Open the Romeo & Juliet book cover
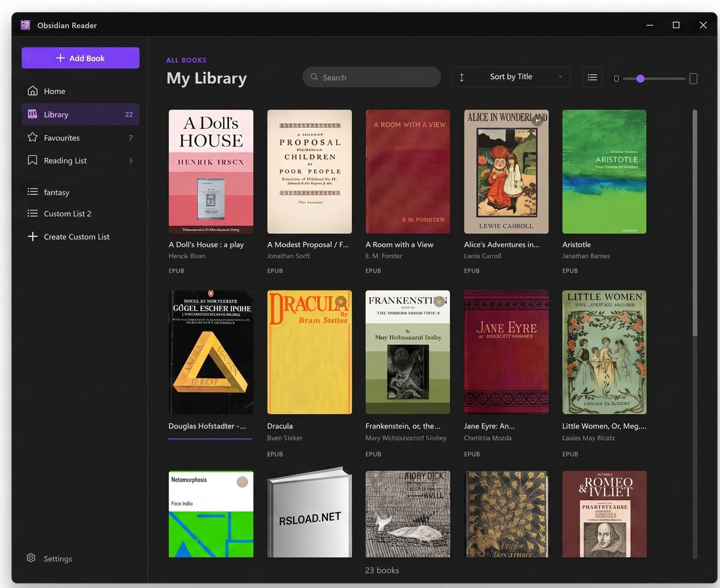Viewport: 720px width, 588px height. [604, 514]
